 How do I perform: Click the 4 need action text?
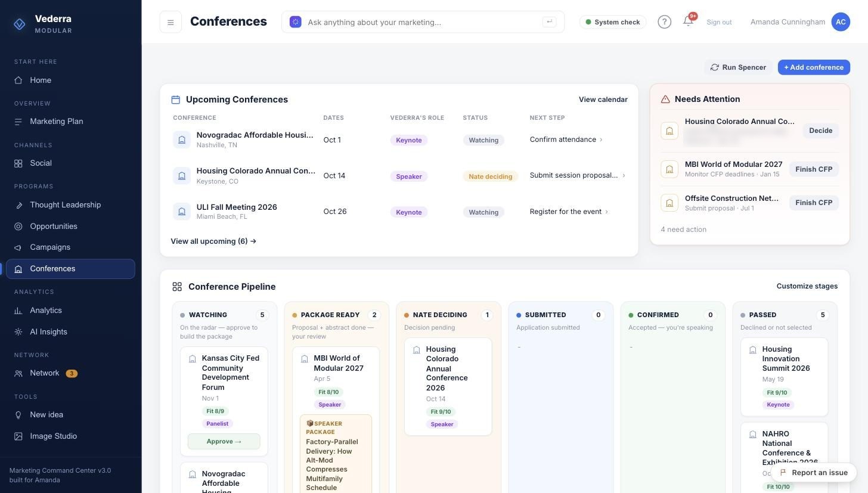point(683,230)
